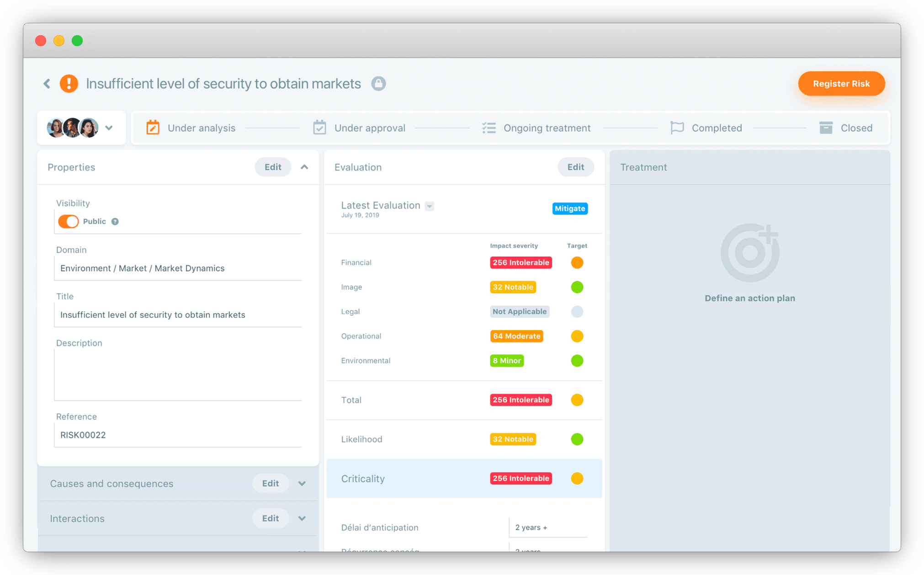Click Edit in the Properties panel
The width and height of the screenshot is (924, 575).
[x=273, y=167]
